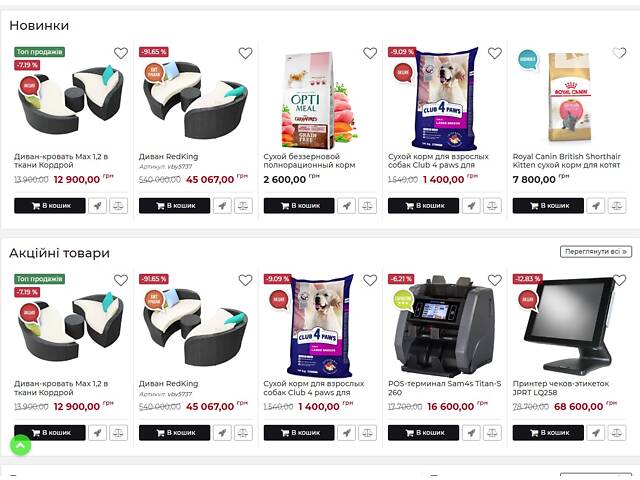Compare scales icon for JPRT LQ258 printer
The width and height of the screenshot is (640, 480).
[x=617, y=433]
